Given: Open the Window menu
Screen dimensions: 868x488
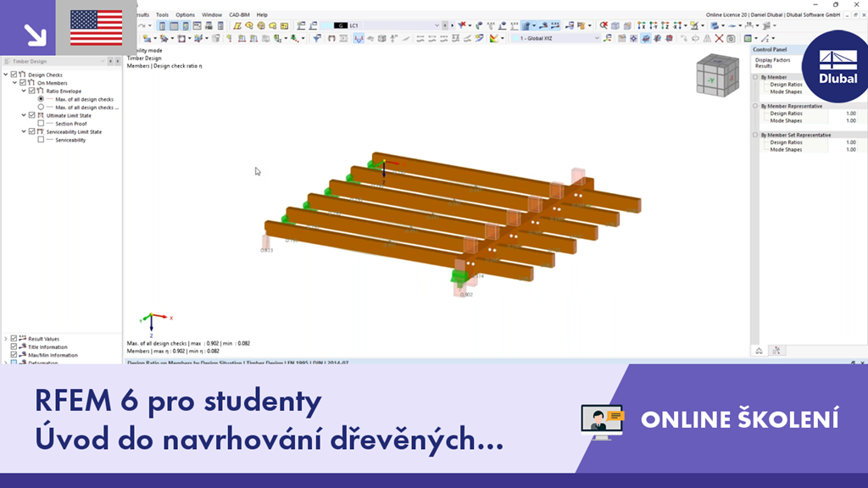Looking at the screenshot, I should [x=211, y=15].
